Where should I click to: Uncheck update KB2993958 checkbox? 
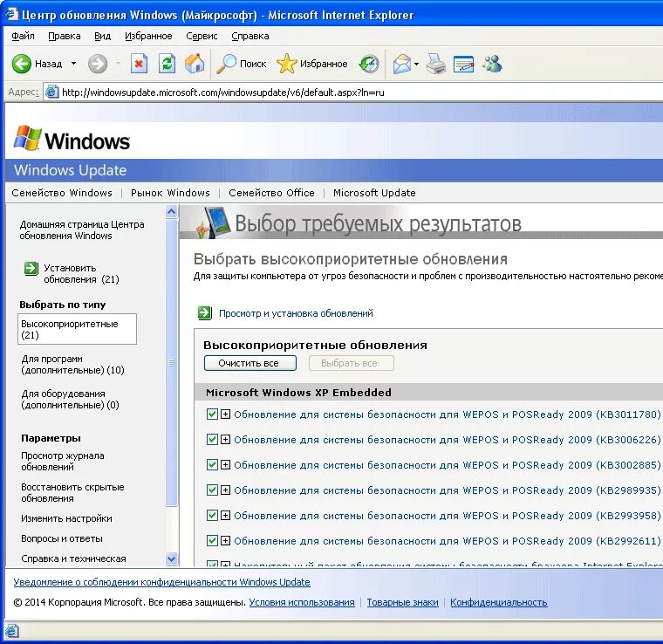212,515
